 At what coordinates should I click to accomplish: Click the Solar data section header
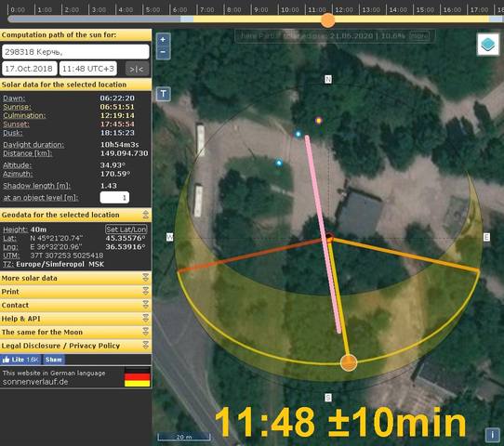[x=75, y=85]
